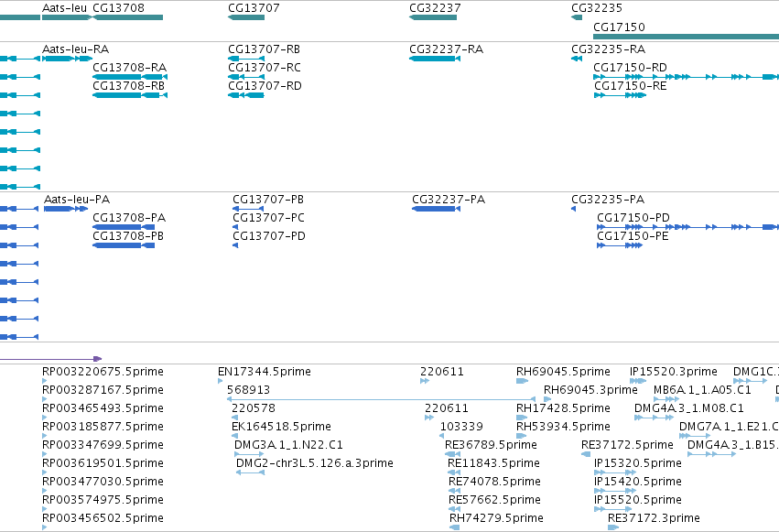Select EST RE74078.5prime
The height and width of the screenshot is (532, 779).
[x=454, y=491]
